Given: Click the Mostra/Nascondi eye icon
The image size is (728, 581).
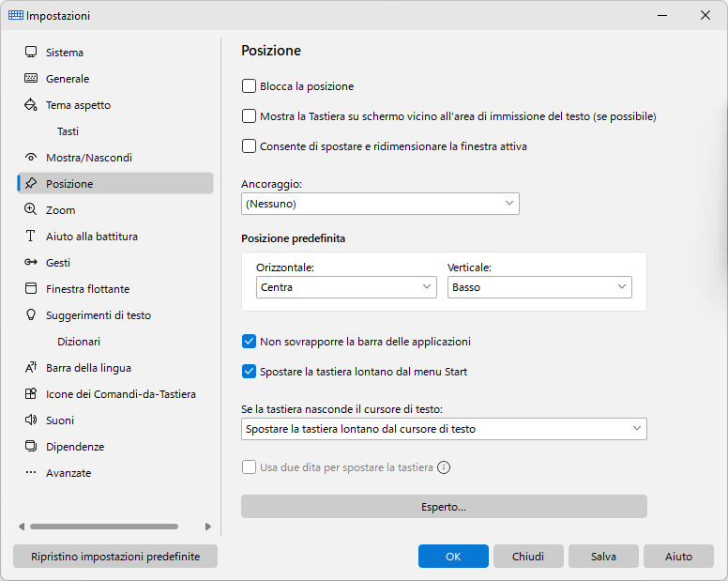Looking at the screenshot, I should click(x=31, y=158).
